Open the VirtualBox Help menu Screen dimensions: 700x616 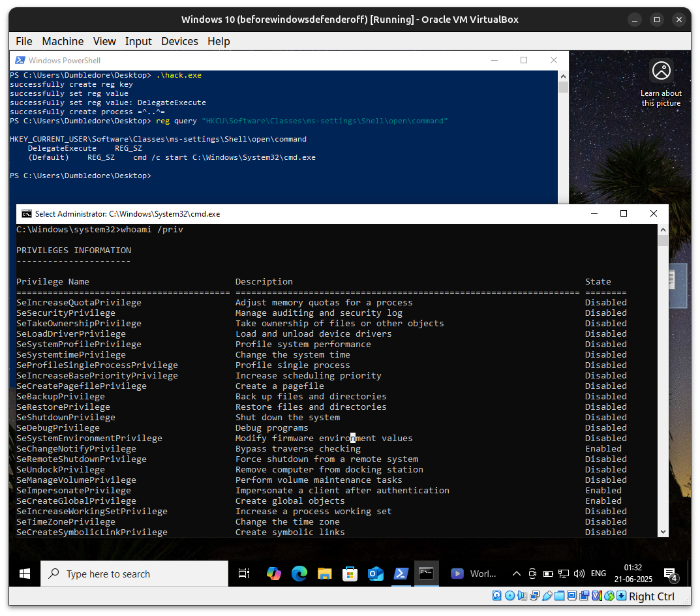tap(219, 42)
